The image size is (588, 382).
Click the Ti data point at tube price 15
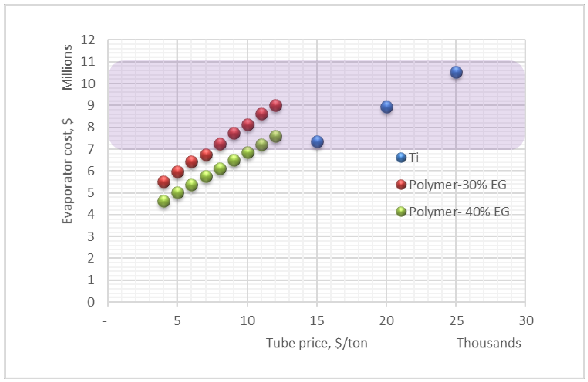click(x=317, y=142)
